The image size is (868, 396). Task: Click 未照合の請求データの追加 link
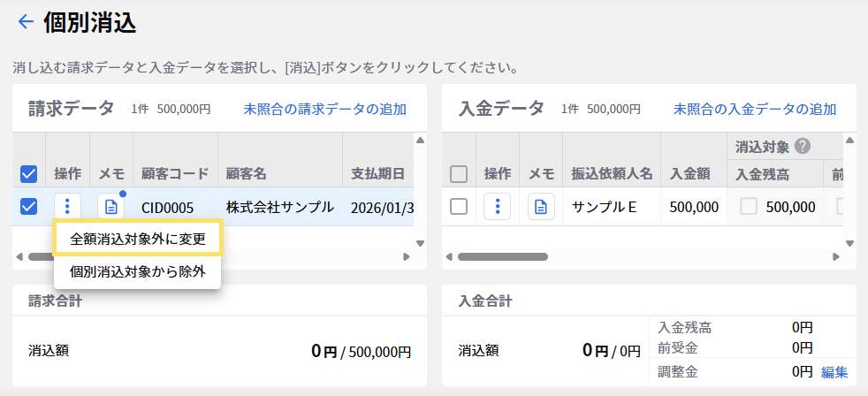point(324,110)
